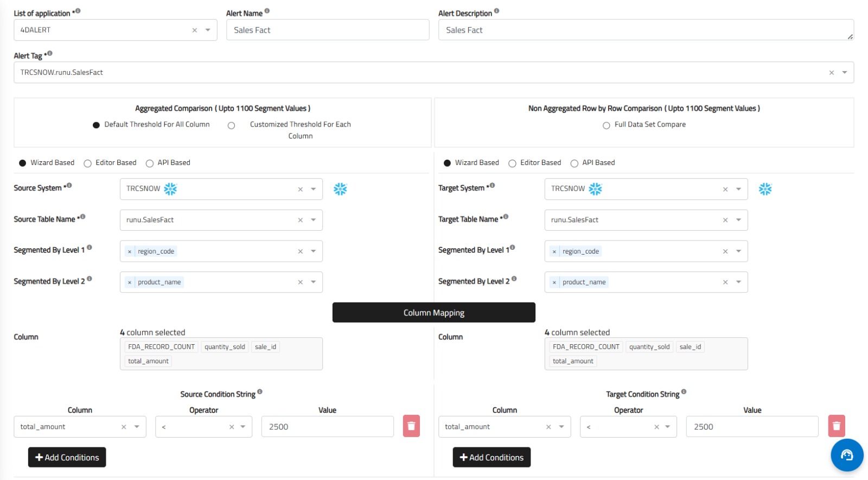Click the Column Mapping button
This screenshot has width=868, height=480.
tap(433, 313)
